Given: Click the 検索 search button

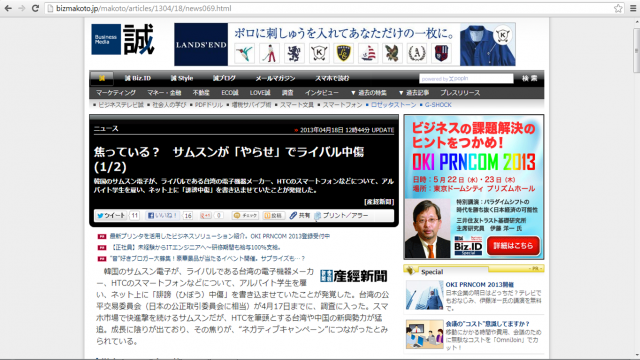Looking at the screenshot, I should point(529,78).
